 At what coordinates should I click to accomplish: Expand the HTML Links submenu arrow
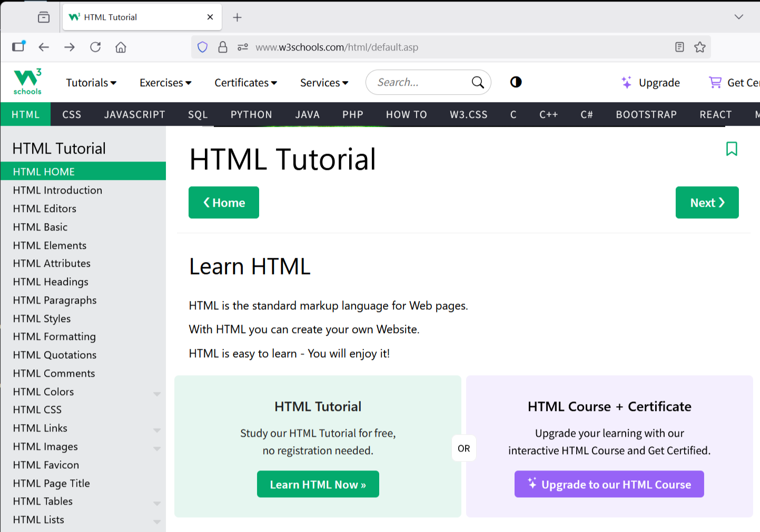click(157, 430)
